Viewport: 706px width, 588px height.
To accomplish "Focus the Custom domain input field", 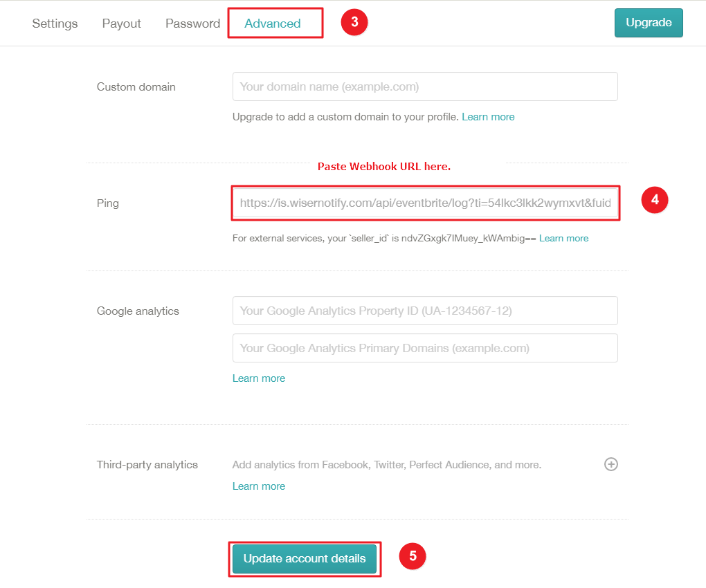I will [425, 86].
